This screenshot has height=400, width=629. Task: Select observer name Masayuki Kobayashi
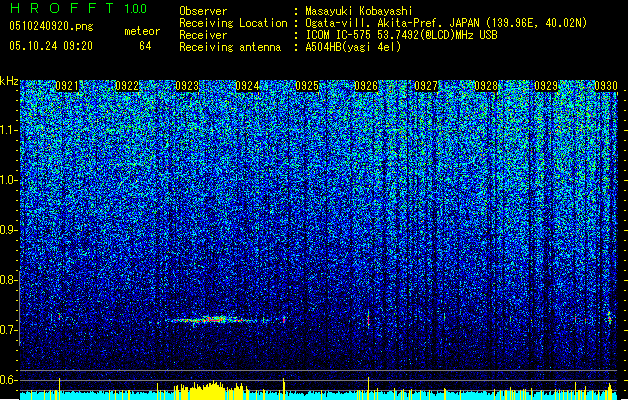coord(359,11)
